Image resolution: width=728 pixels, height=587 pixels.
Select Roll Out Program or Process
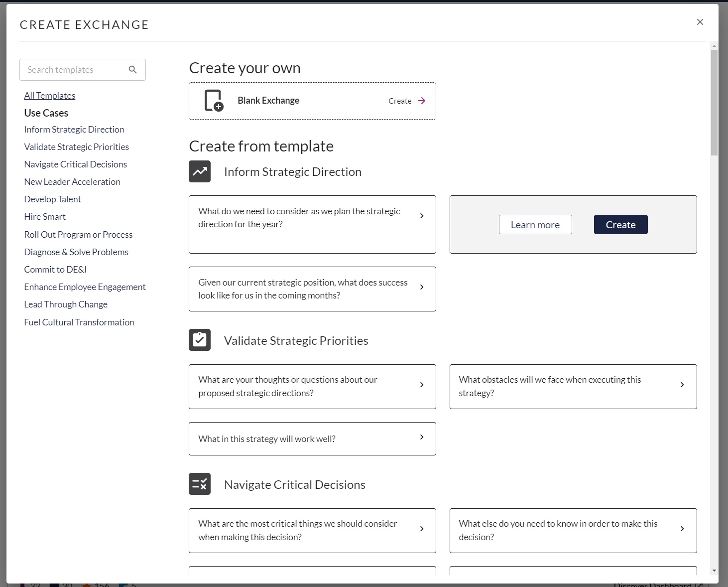pyautogui.click(x=78, y=235)
